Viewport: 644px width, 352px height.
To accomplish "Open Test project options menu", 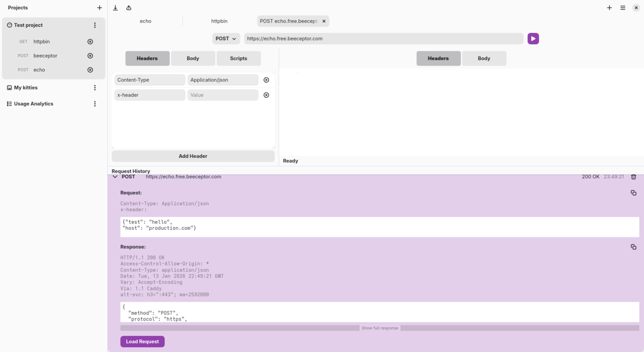I will (x=95, y=25).
